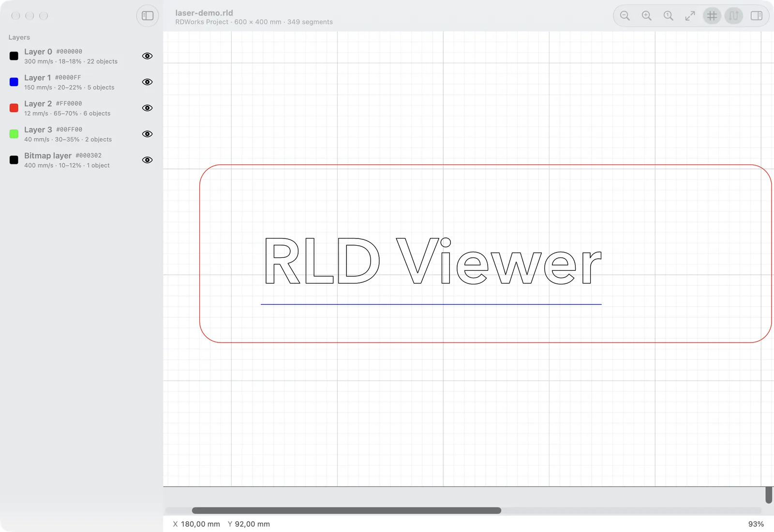Toggle the left sidebar panel
Image resolution: width=774 pixels, height=532 pixels.
(148, 16)
